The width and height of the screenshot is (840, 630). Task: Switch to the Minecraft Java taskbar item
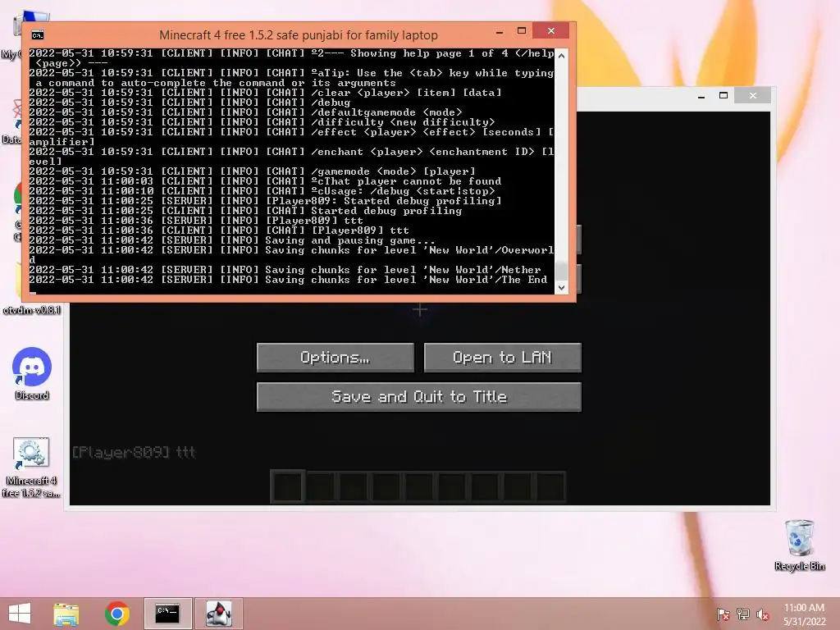(x=218, y=614)
